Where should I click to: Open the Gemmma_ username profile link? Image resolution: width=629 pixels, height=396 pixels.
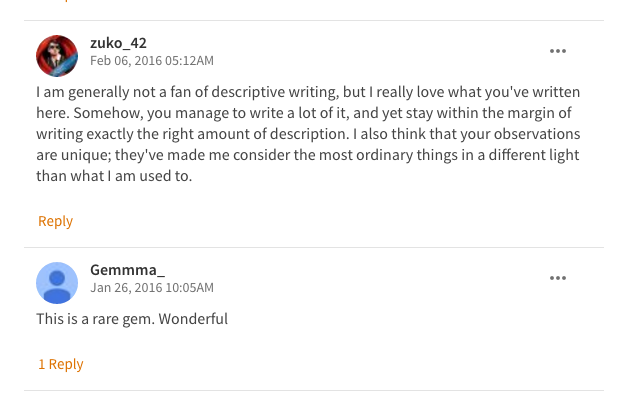127,270
